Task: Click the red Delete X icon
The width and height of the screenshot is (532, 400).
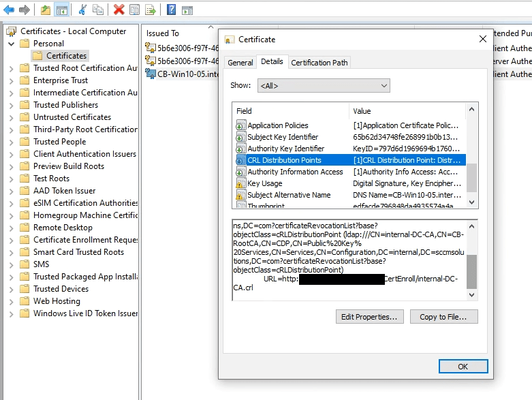Action: click(x=119, y=10)
